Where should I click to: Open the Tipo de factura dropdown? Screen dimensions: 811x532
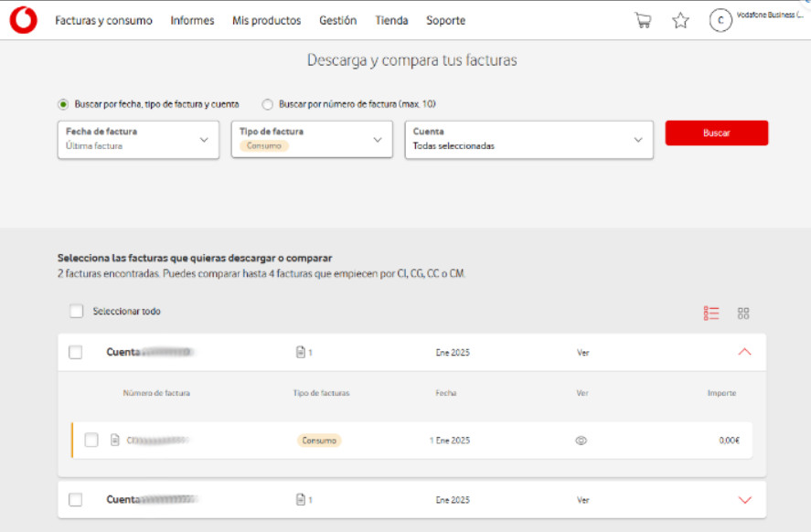click(x=312, y=139)
